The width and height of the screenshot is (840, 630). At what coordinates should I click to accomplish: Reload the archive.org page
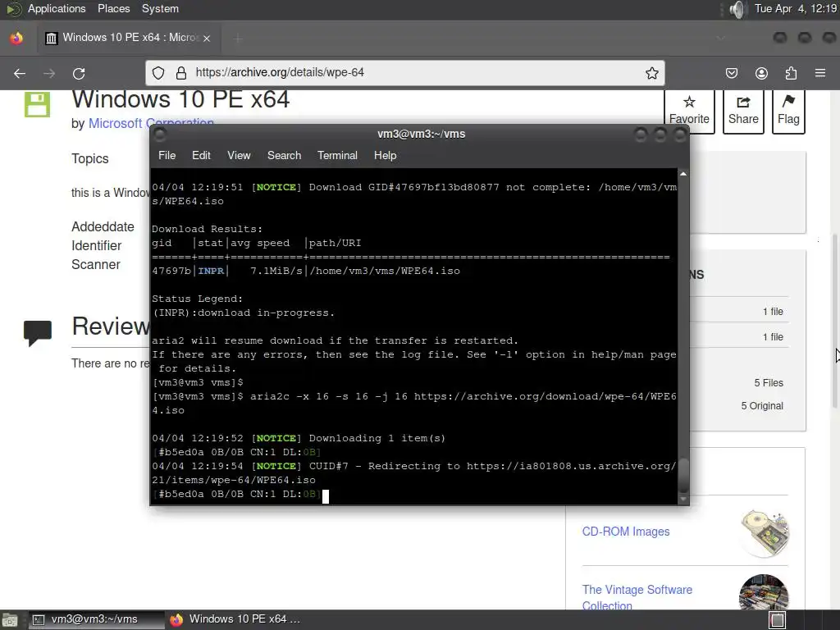[79, 73]
